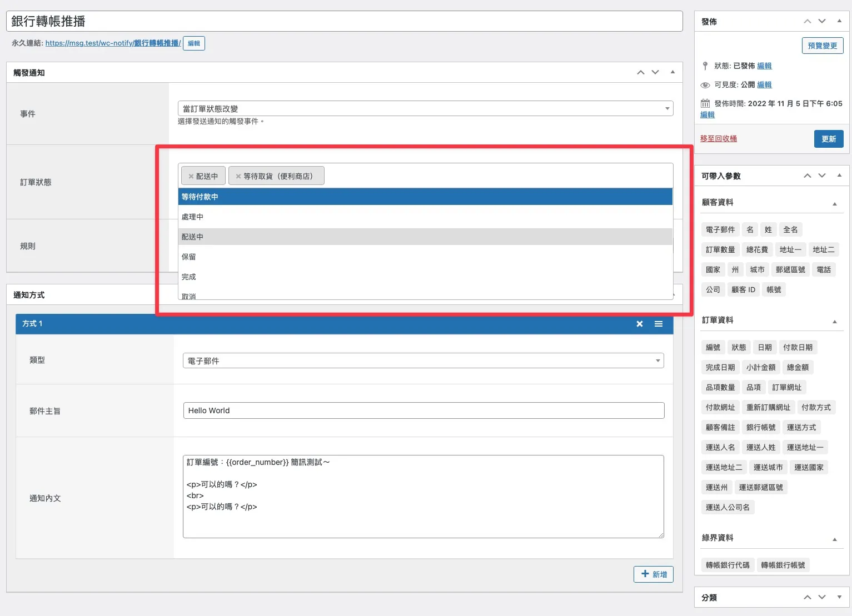The height and width of the screenshot is (616, 852).
Task: Click the calendar icon beside 發佈時間
Action: point(704,103)
